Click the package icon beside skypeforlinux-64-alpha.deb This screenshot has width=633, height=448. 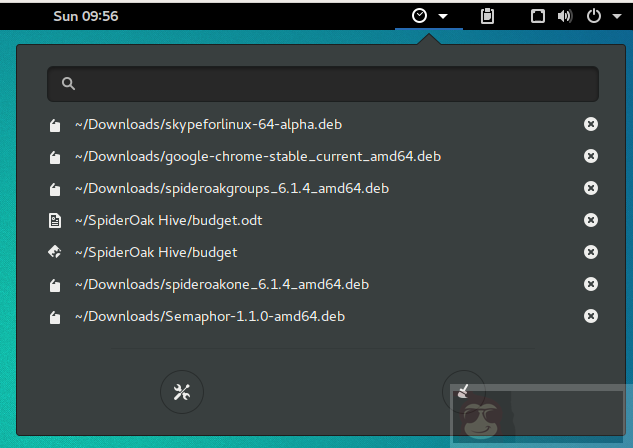coord(55,126)
